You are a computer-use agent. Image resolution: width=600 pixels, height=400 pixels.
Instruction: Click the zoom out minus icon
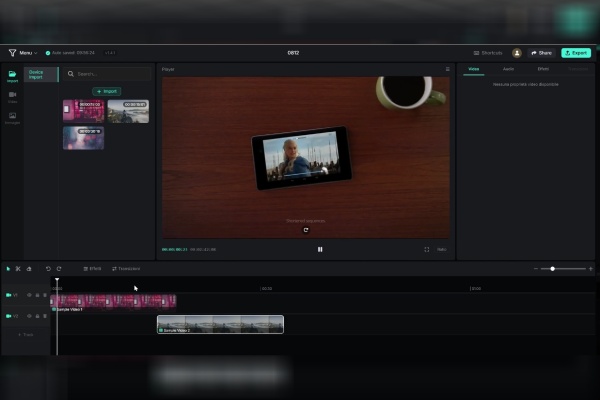(x=536, y=269)
